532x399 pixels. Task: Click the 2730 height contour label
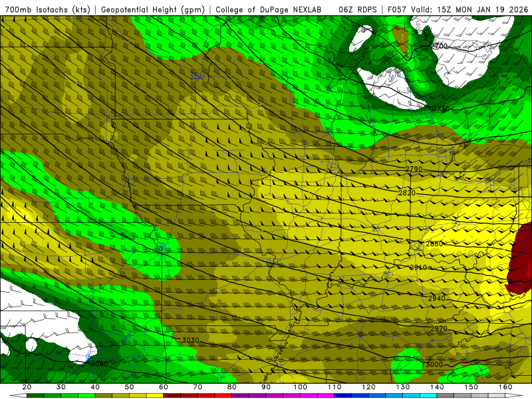[441, 108]
